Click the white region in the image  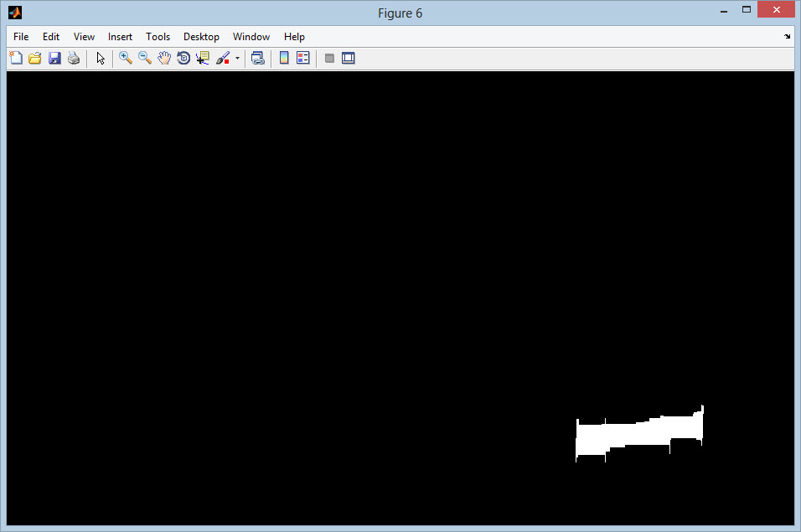point(638,435)
